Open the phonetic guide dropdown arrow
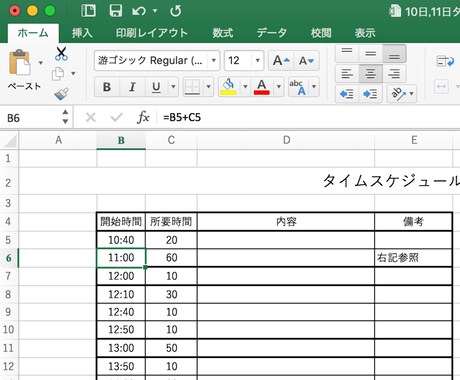The width and height of the screenshot is (460, 380). pyautogui.click(x=314, y=87)
